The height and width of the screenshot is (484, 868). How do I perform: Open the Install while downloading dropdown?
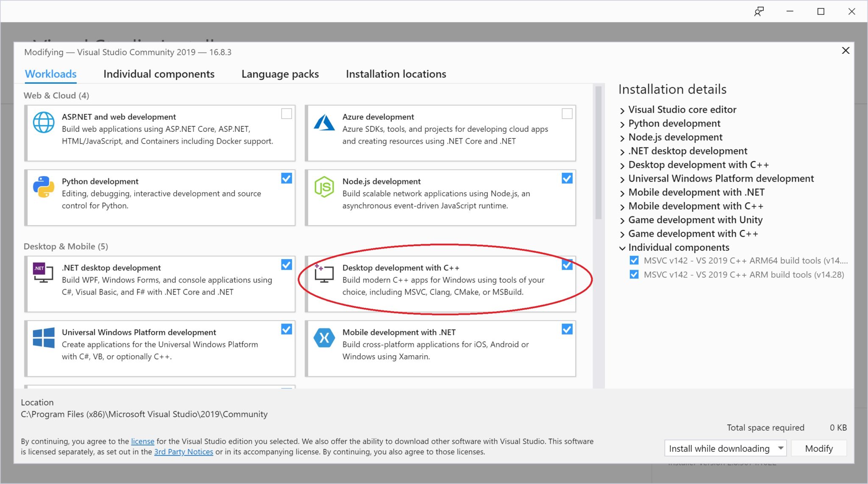coord(725,448)
